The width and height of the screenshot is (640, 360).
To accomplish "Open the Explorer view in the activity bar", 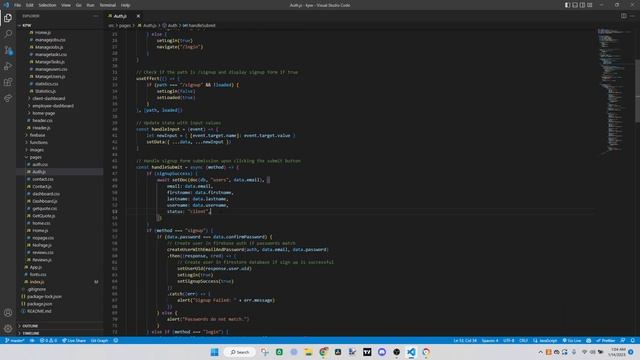I will pos(8,18).
